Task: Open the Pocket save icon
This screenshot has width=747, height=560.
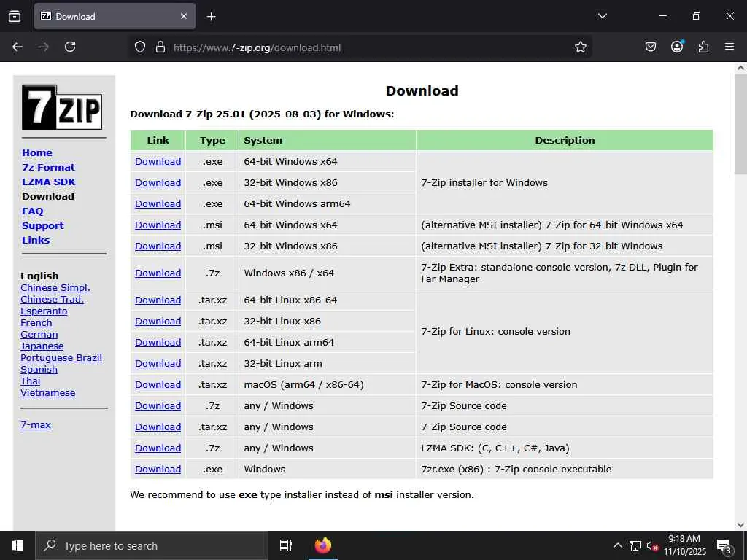Action: [650, 47]
